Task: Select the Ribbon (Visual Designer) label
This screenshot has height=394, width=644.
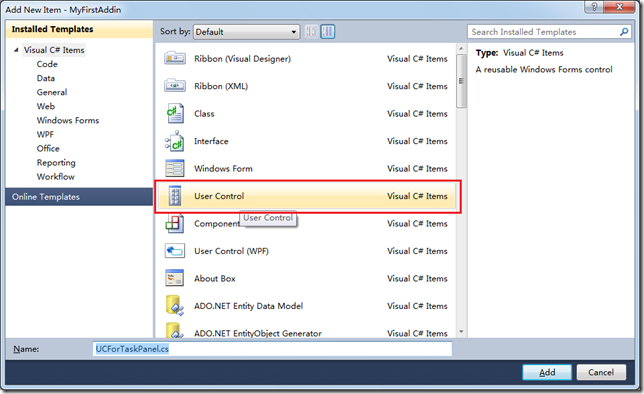Action: 242,59
